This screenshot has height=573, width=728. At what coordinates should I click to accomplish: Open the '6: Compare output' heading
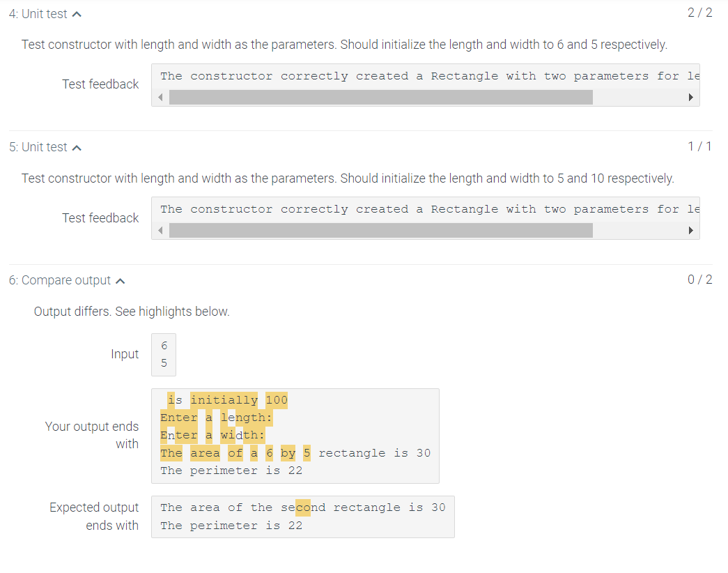63,280
